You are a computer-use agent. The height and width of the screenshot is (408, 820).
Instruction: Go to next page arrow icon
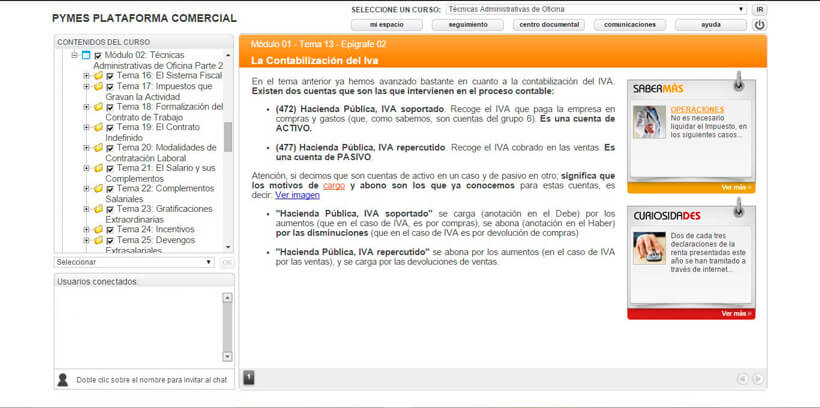pyautogui.click(x=757, y=379)
